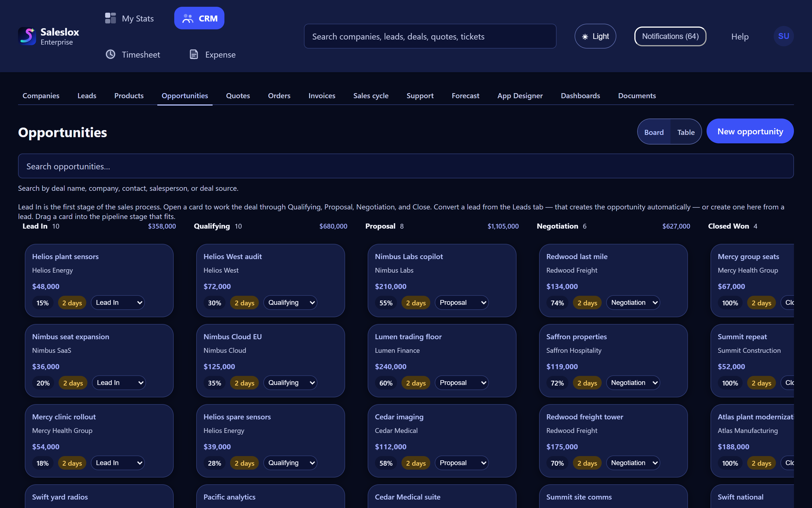This screenshot has height=508, width=812.
Task: Open the Redwood last mile deal title
Action: 577,257
